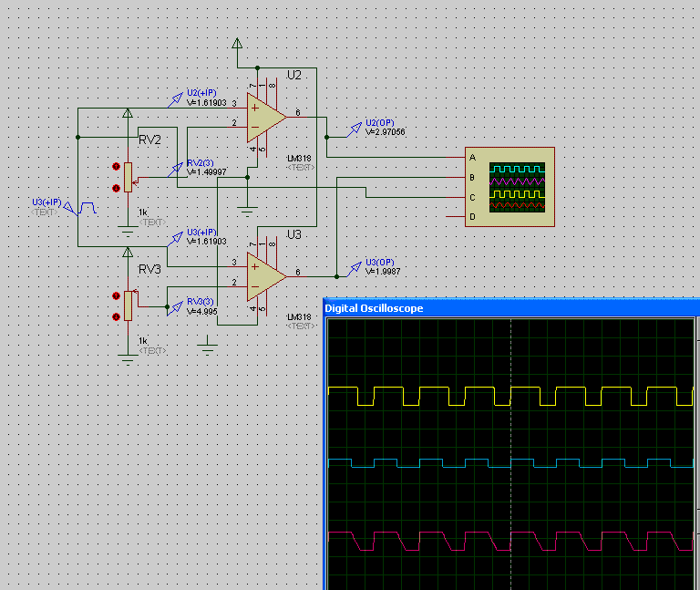This screenshot has width=700, height=590.
Task: Select the power terminal above U2
Action: 237,44
